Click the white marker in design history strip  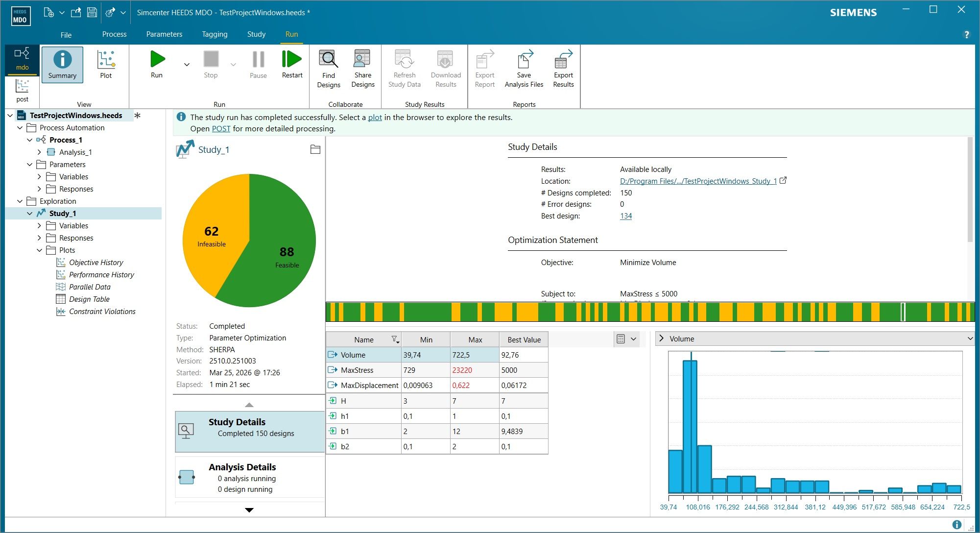[903, 312]
